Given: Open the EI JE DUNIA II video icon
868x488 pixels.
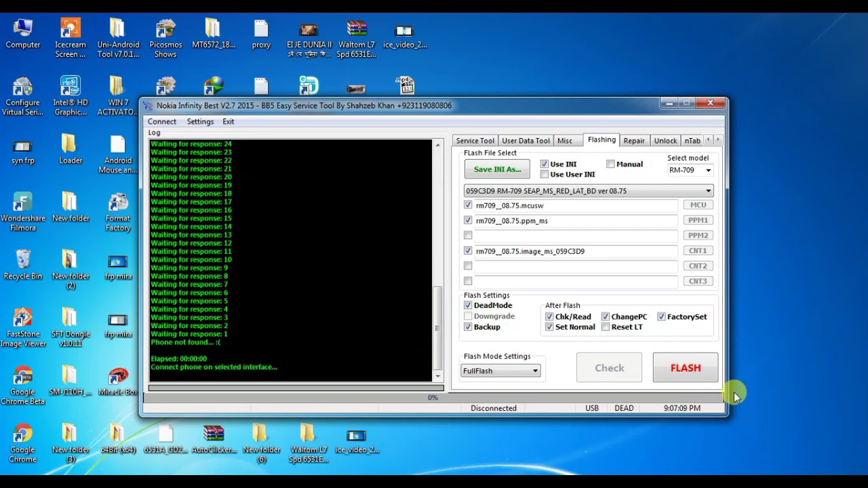Looking at the screenshot, I should point(309,38).
